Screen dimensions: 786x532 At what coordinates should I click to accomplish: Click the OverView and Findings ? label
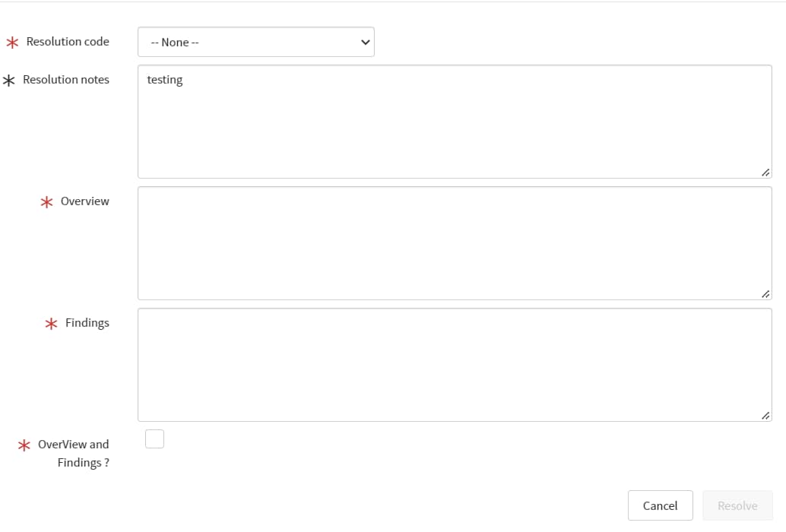pos(74,454)
